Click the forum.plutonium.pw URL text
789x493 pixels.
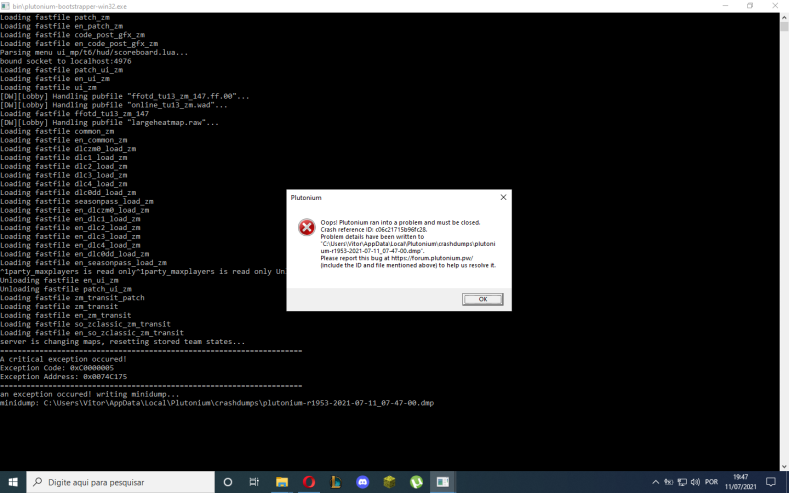click(432, 258)
